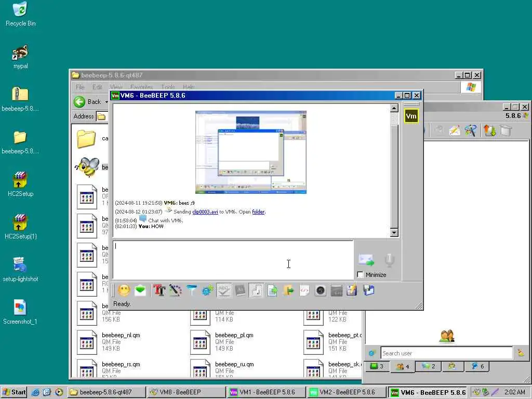
Task: Click the blue filter funnel icon
Action: coord(191,290)
